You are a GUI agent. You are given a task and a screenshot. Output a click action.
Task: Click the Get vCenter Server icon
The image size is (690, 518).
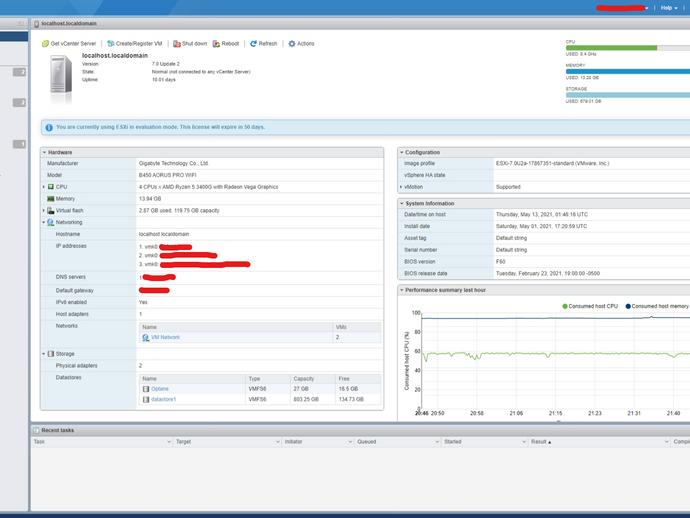pyautogui.click(x=45, y=44)
